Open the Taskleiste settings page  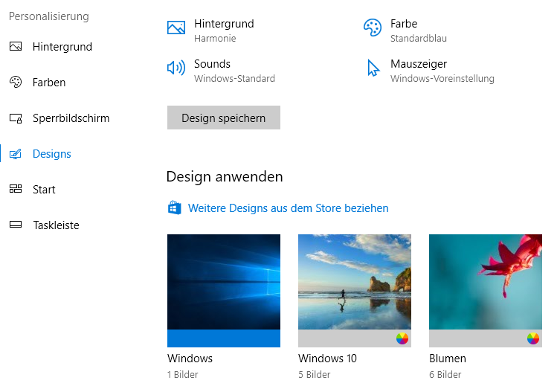[x=56, y=225]
